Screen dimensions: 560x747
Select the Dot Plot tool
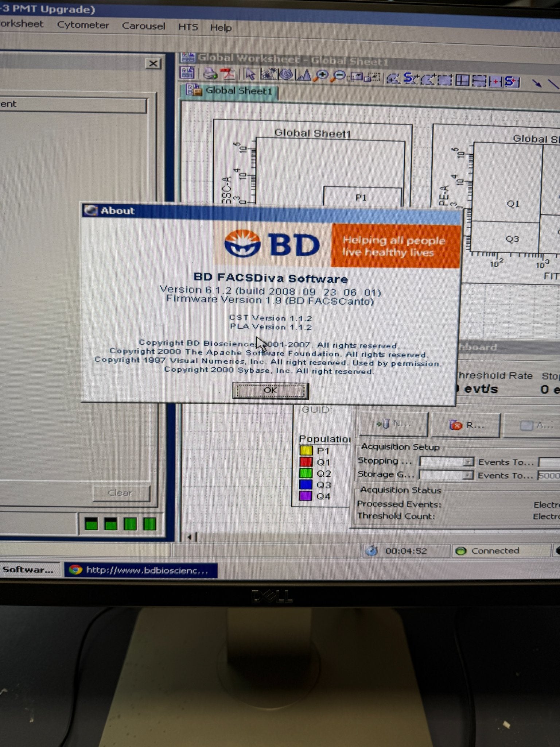click(x=269, y=74)
